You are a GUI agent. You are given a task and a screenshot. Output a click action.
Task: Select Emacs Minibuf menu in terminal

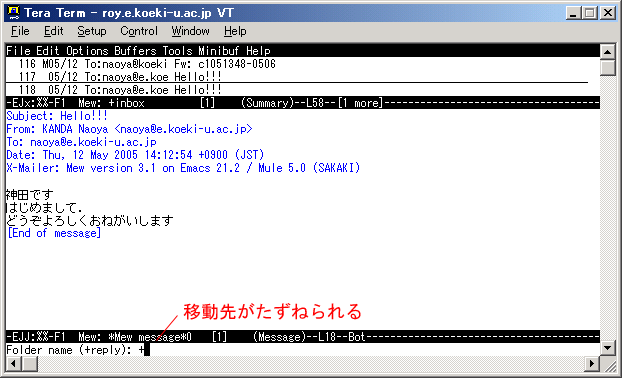(219, 51)
